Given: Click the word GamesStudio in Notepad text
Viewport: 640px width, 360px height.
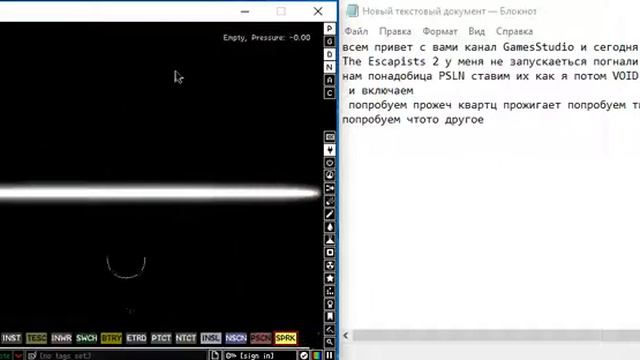Looking at the screenshot, I should click(x=538, y=47).
